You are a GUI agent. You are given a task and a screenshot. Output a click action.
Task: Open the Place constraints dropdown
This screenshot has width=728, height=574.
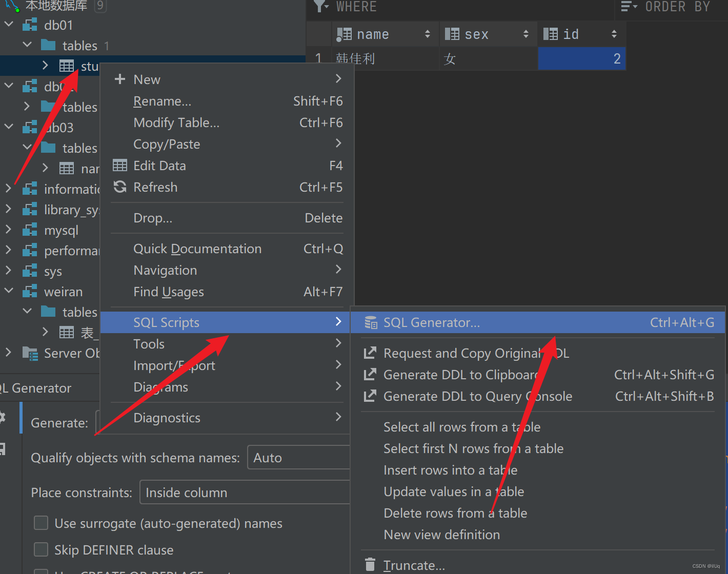[245, 492]
